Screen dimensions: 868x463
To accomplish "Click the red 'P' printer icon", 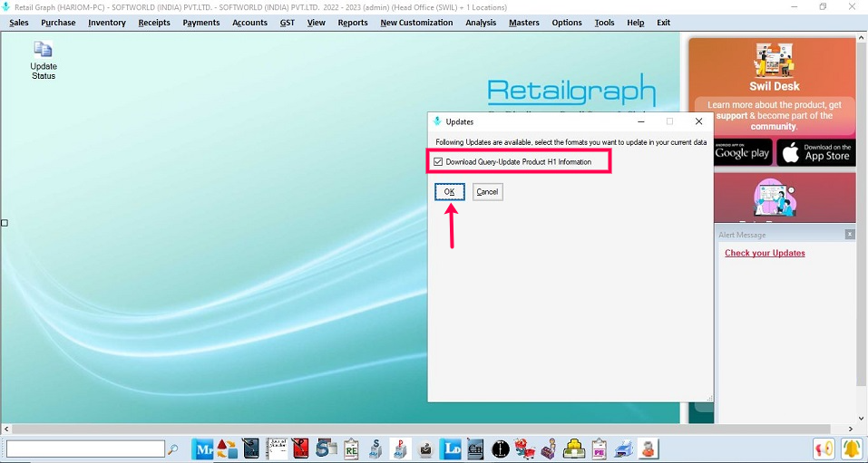I will [x=400, y=449].
